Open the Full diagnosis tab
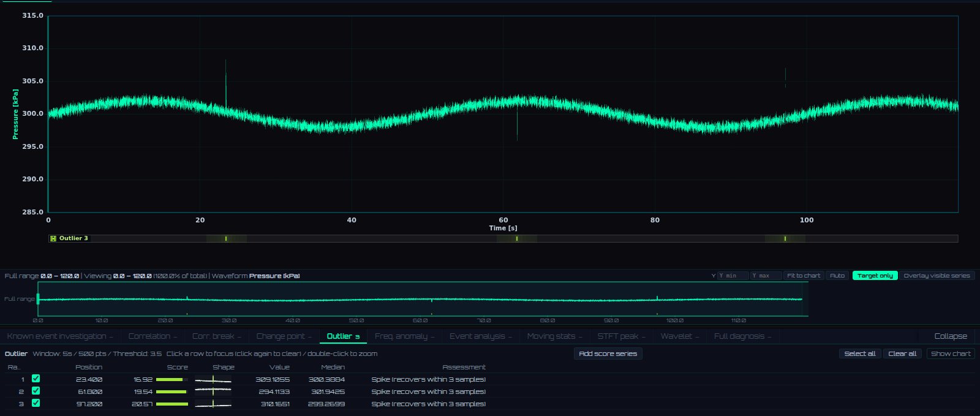This screenshot has width=980, height=416. tap(742, 336)
